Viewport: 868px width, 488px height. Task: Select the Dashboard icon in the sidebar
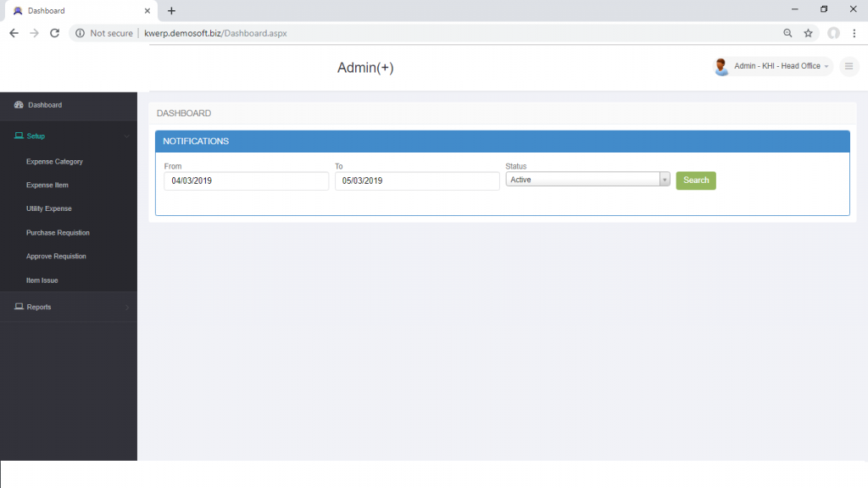tap(18, 105)
